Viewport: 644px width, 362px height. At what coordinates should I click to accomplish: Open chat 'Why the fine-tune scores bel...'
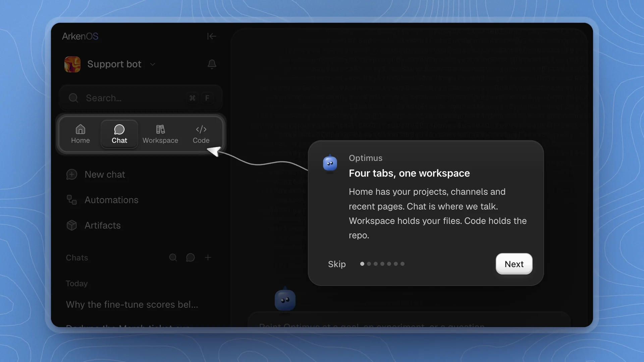pyautogui.click(x=132, y=305)
